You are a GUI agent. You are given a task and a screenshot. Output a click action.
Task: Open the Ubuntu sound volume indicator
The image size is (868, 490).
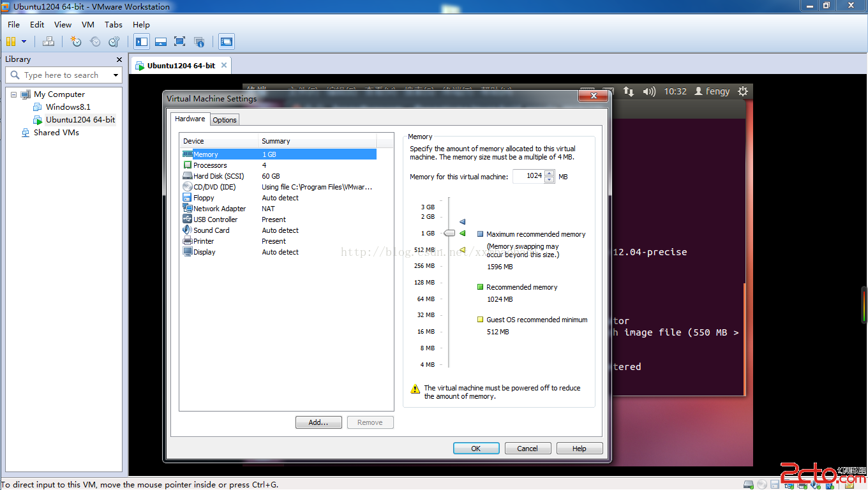649,91
